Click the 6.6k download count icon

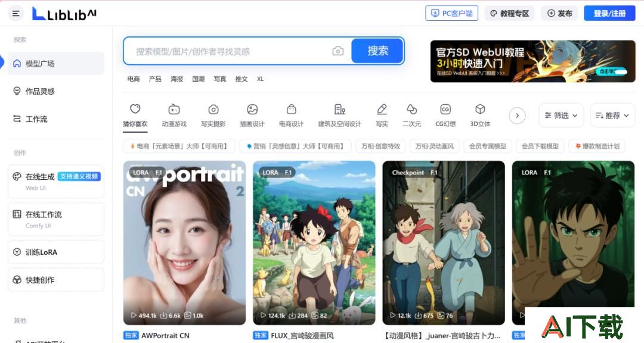click(x=164, y=316)
